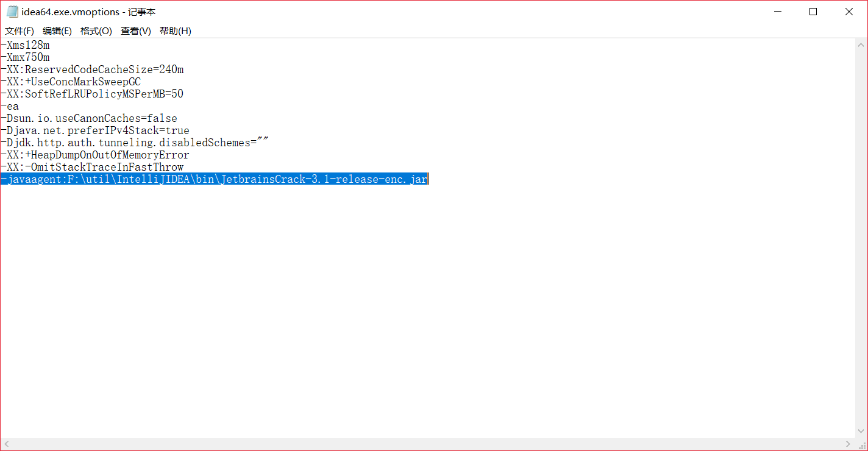868x451 pixels.
Task: Click the -ea line
Action: click(x=10, y=106)
